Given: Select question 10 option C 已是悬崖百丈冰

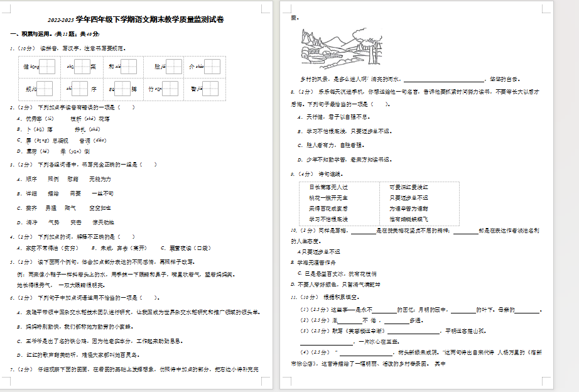Looking at the screenshot, I should pyautogui.click(x=337, y=274).
